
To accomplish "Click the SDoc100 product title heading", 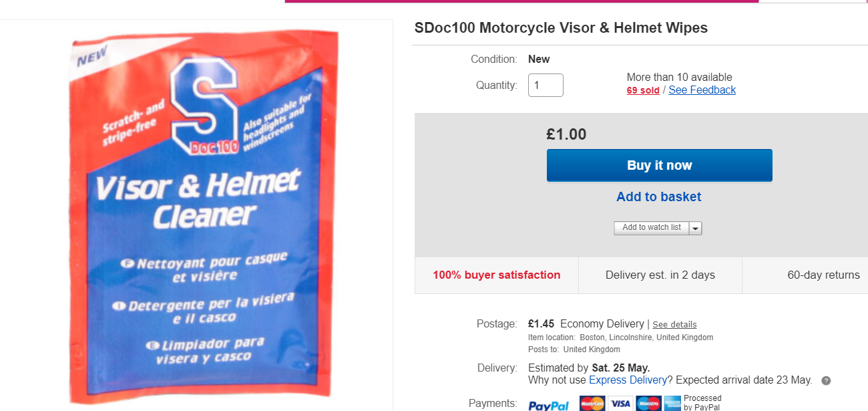I will pos(561,28).
